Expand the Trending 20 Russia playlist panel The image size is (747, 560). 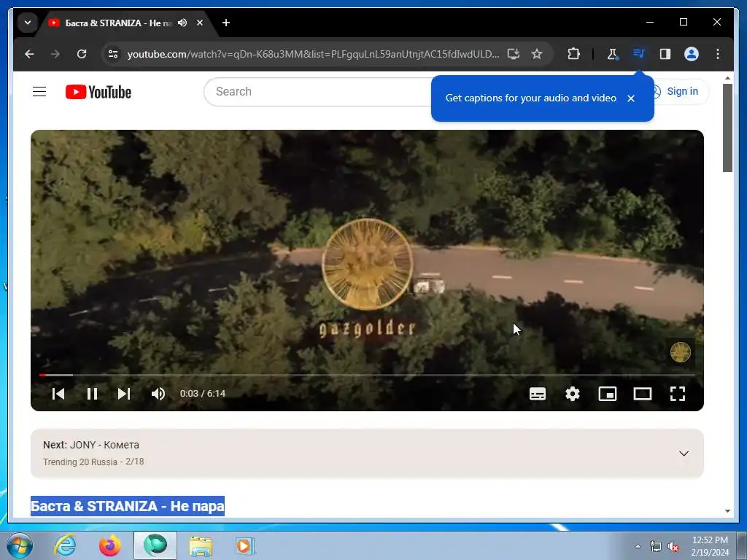click(x=684, y=454)
